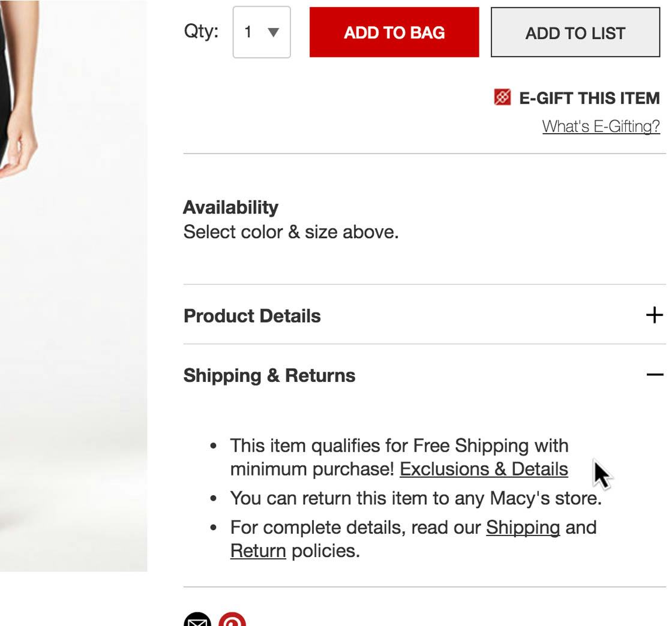
Task: Share the item on Pinterest
Action: coord(232,621)
